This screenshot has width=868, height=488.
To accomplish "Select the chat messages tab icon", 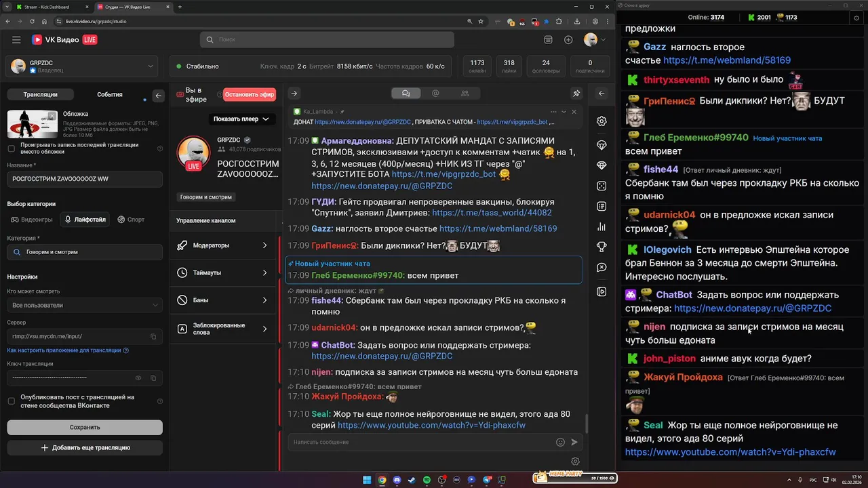I will point(406,94).
